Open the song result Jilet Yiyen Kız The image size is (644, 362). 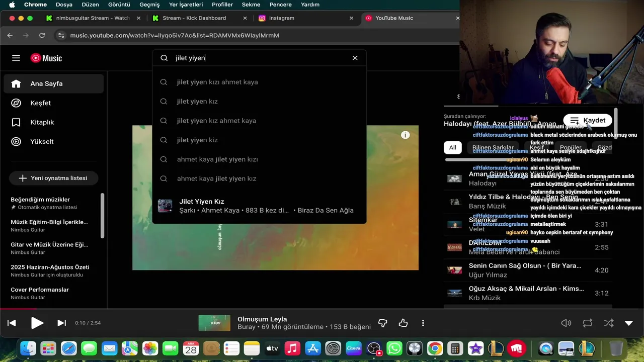tap(259, 206)
